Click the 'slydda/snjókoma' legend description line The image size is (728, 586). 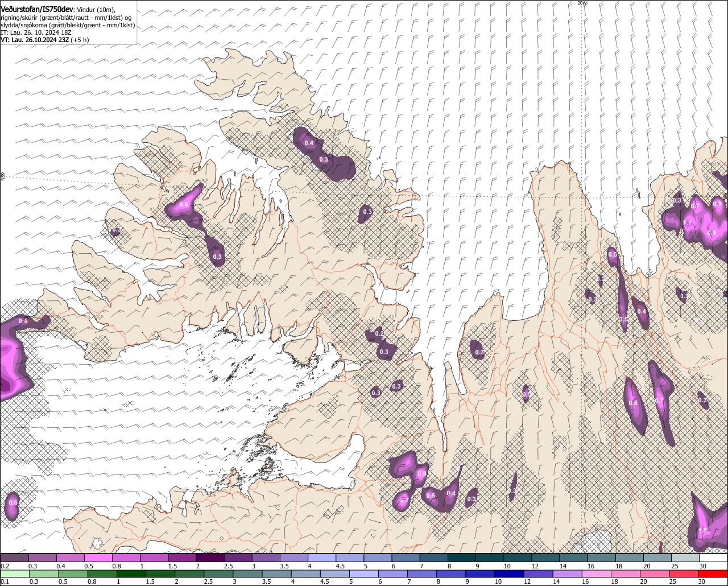pyautogui.click(x=68, y=25)
